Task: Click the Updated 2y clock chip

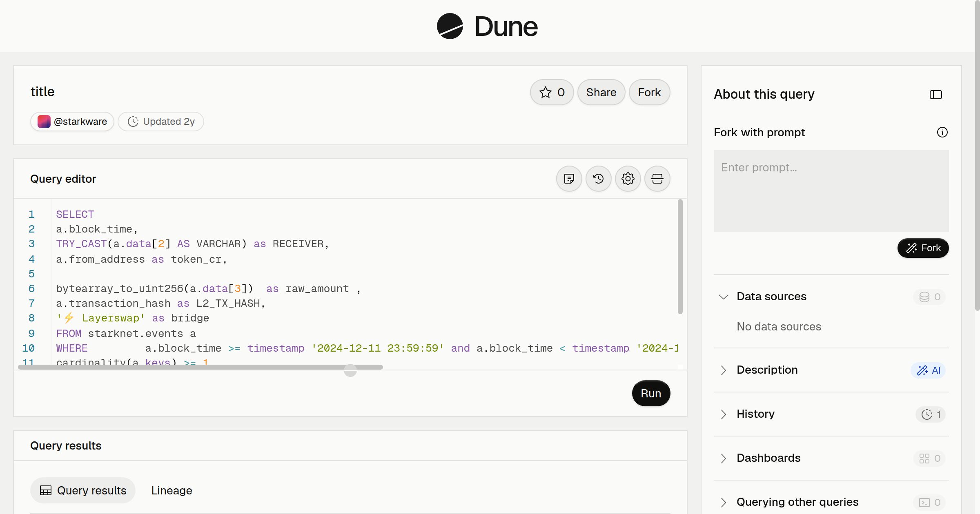Action: [x=161, y=122]
